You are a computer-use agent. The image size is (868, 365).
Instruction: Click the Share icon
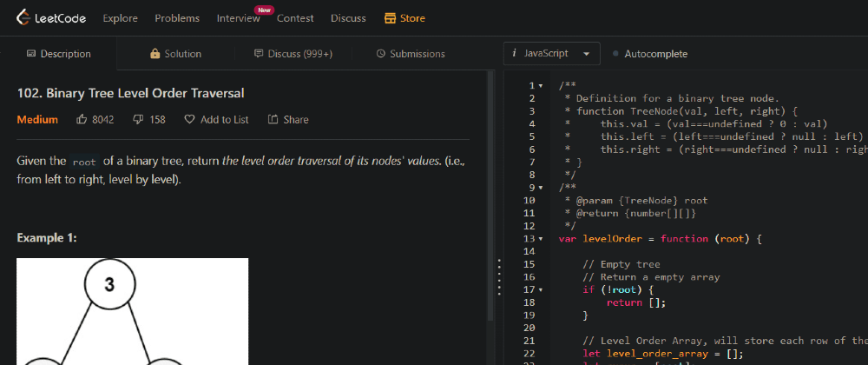pyautogui.click(x=273, y=119)
